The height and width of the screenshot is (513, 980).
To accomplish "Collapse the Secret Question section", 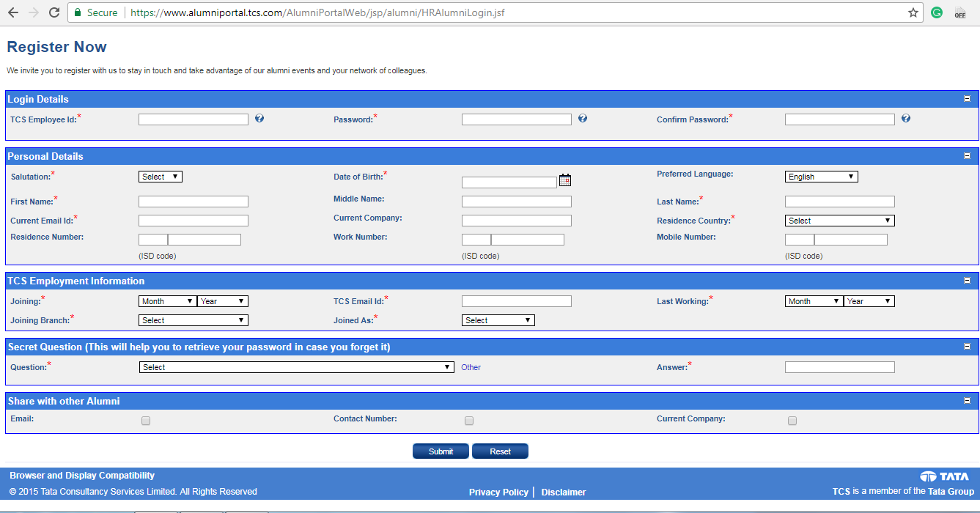I will point(967,347).
